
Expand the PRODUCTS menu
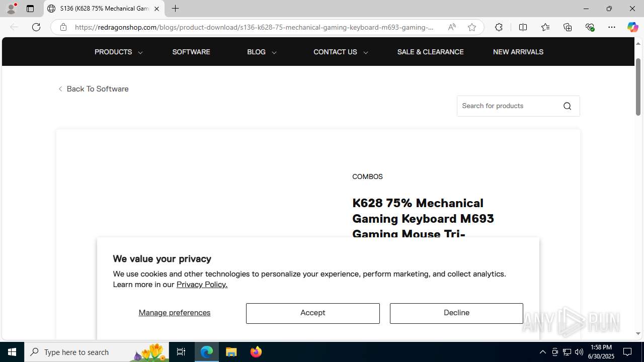[119, 52]
